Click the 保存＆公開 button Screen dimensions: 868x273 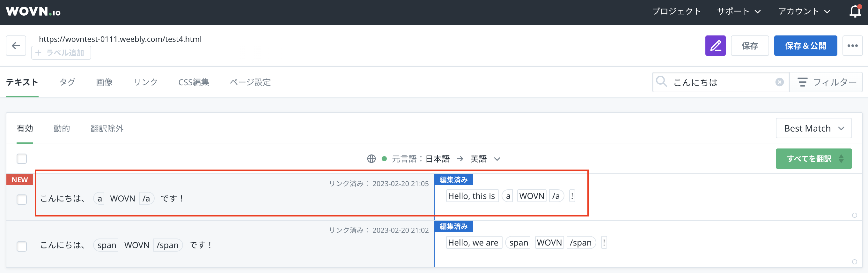(x=805, y=46)
